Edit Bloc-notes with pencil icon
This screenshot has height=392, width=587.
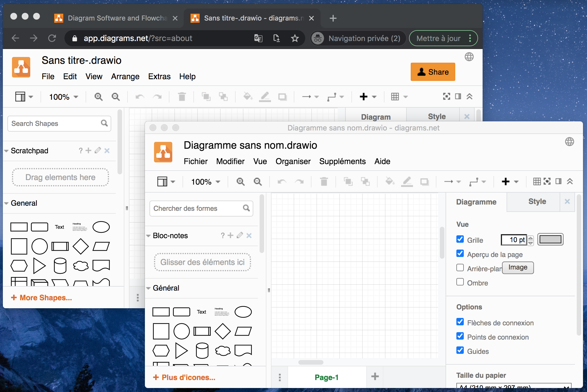click(x=240, y=235)
